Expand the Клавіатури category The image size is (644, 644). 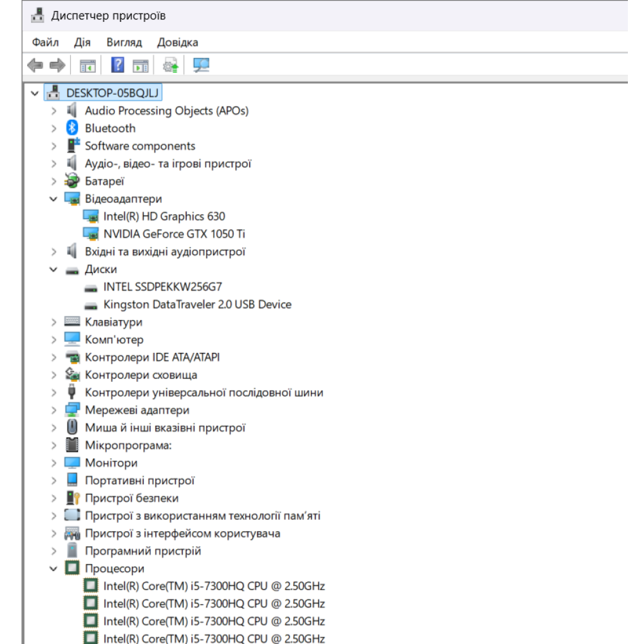click(x=53, y=322)
